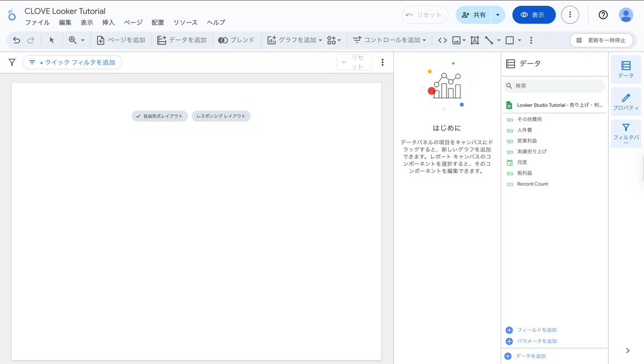The height and width of the screenshot is (364, 644).
Task: Click the rectangle shape tool icon
Action: pyautogui.click(x=510, y=40)
